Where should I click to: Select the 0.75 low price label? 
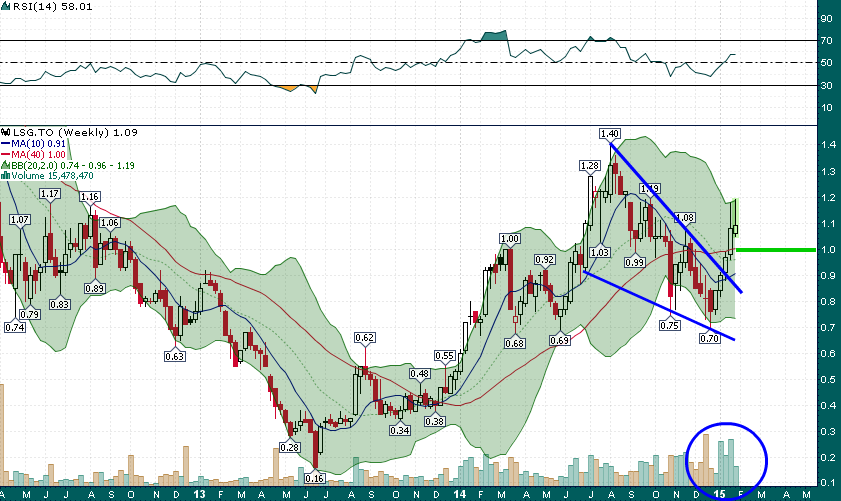point(670,325)
